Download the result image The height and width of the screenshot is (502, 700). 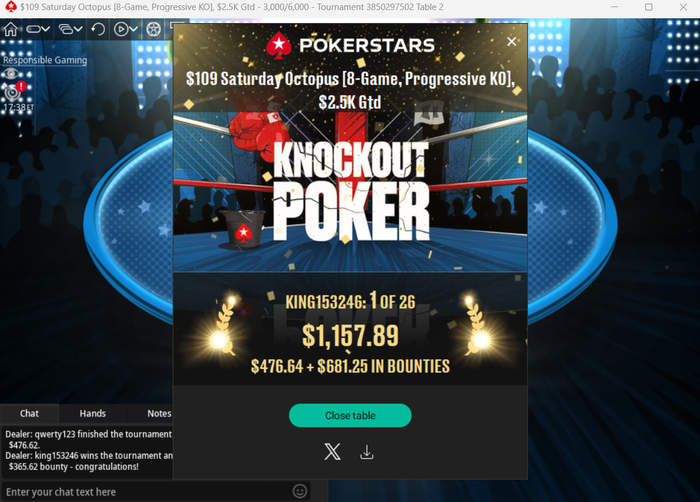(x=367, y=452)
